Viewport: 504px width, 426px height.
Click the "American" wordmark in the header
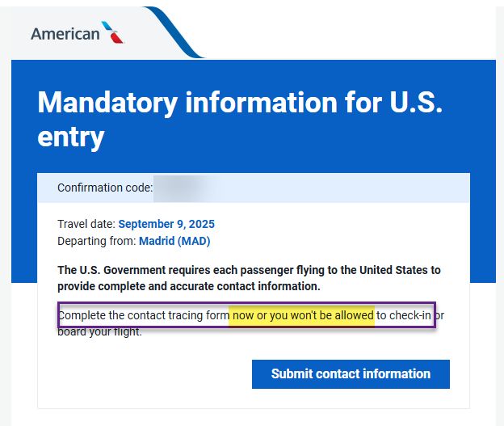[65, 34]
